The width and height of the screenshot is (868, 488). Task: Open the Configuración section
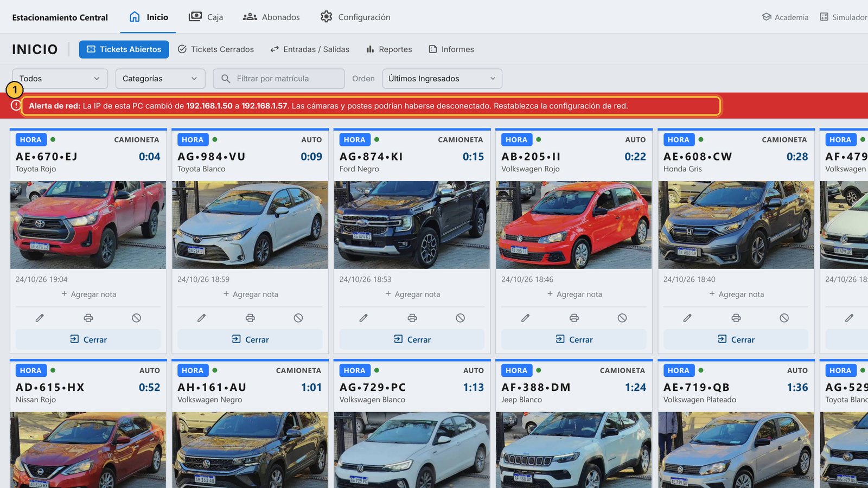point(355,17)
